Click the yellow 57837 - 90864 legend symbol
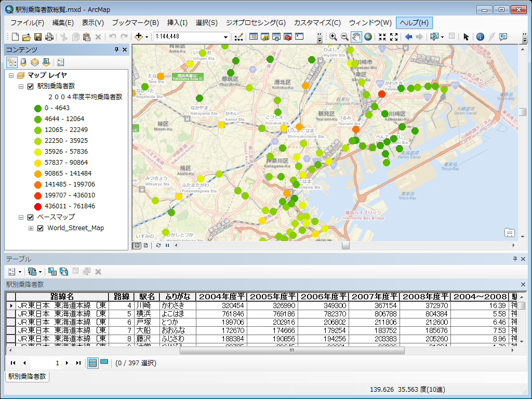This screenshot has height=399, width=532. point(37,163)
